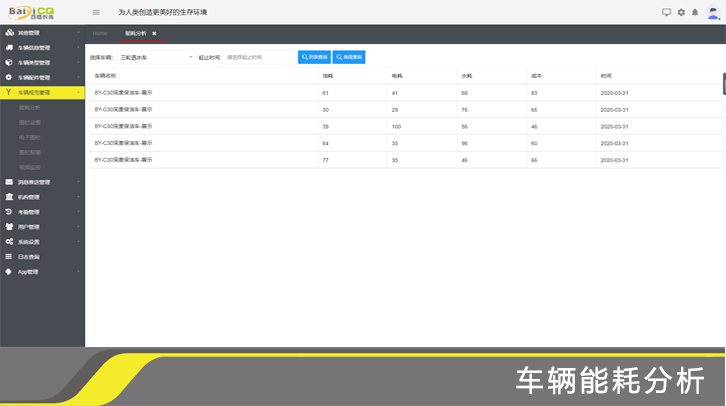Screen dimensions: 726x406
Task: Click the monitor screen icon in header
Action: click(667, 12)
